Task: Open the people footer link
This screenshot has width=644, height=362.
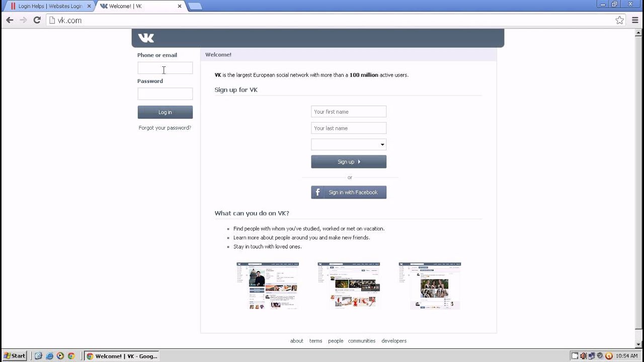Action: click(x=336, y=341)
